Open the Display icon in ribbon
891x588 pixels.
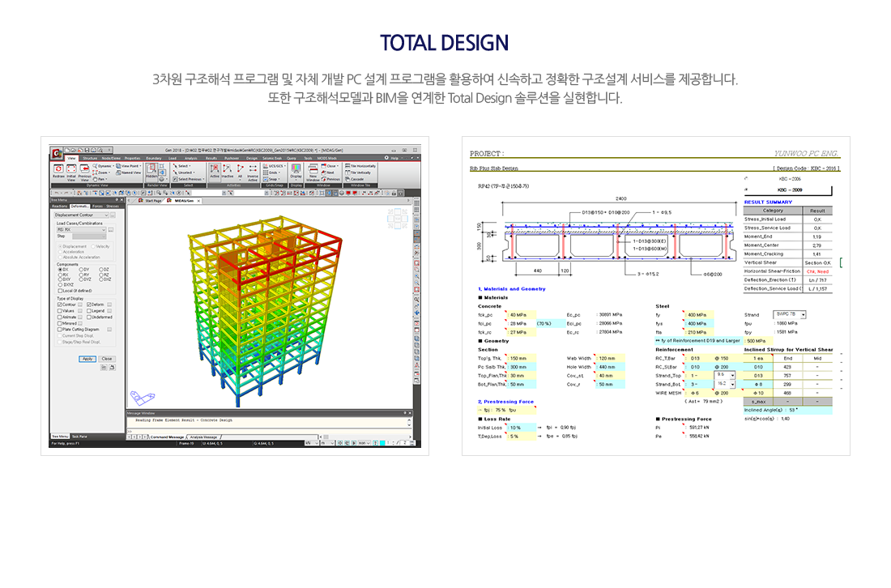pyautogui.click(x=296, y=172)
